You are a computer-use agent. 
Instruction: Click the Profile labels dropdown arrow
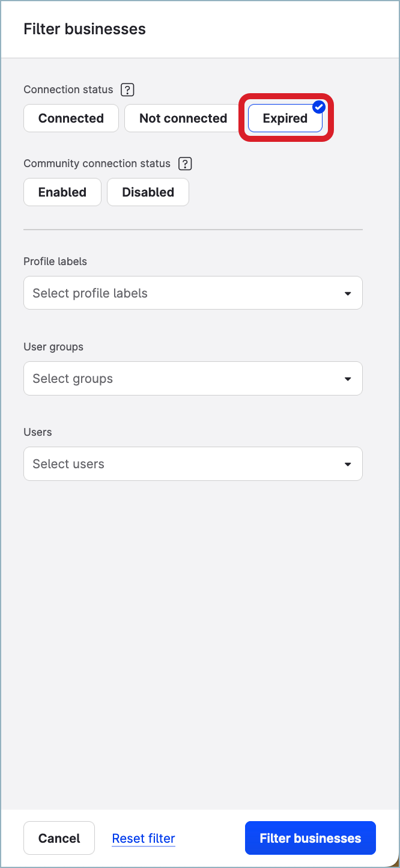point(348,293)
